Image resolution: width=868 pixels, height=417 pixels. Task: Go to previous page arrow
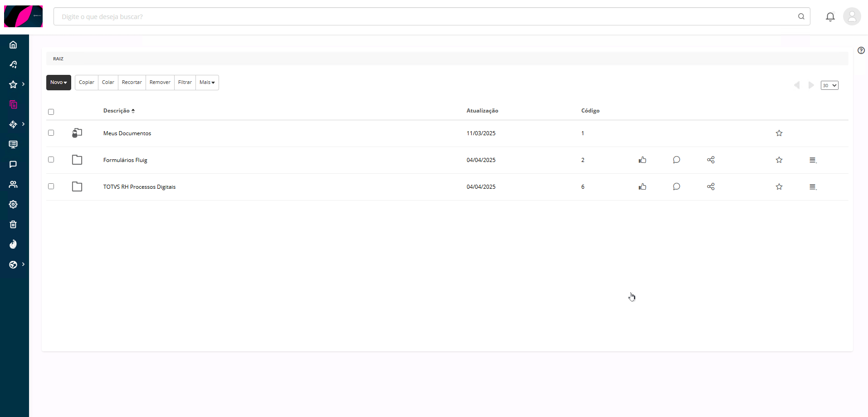(x=797, y=85)
